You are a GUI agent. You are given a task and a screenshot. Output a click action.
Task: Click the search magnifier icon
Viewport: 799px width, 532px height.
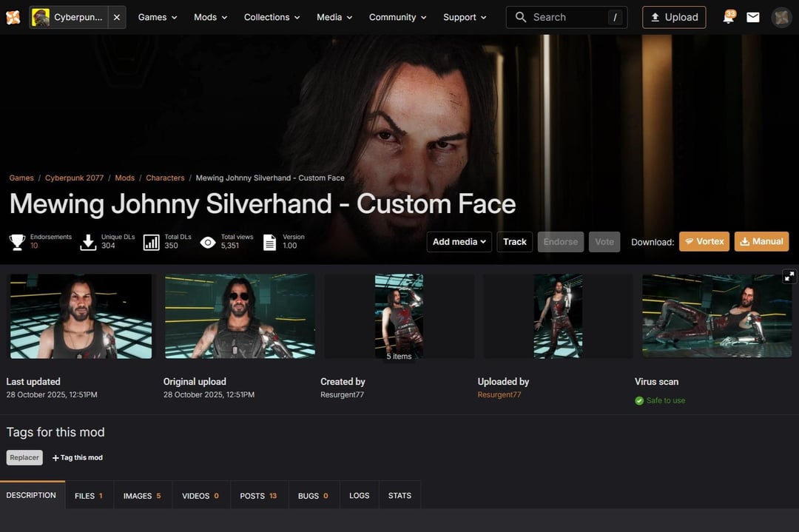(520, 17)
